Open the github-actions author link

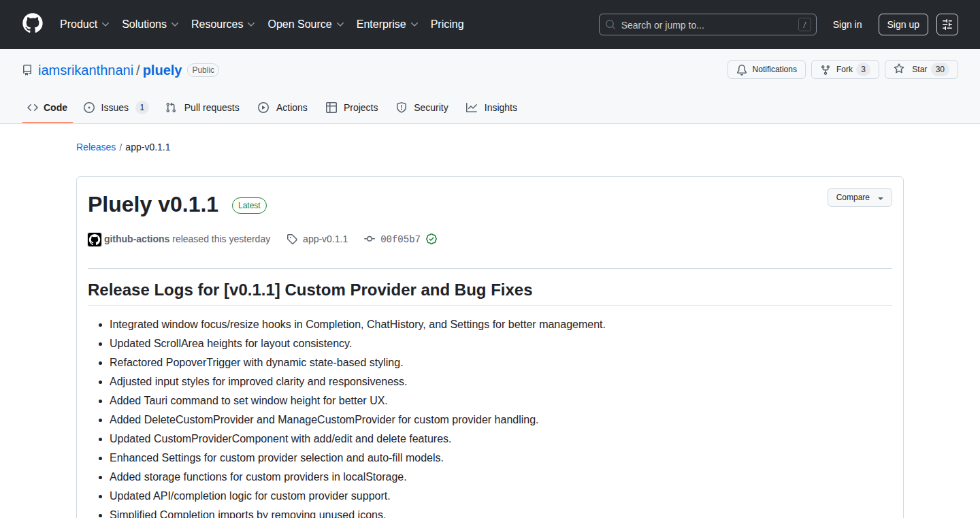pyautogui.click(x=137, y=239)
